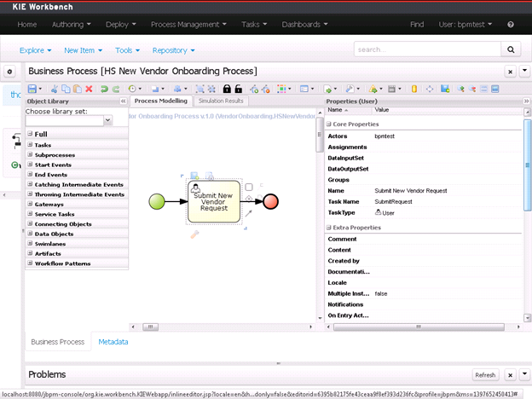The height and width of the screenshot is (399, 532).
Task: Open the Authoring menu
Action: coord(72,25)
